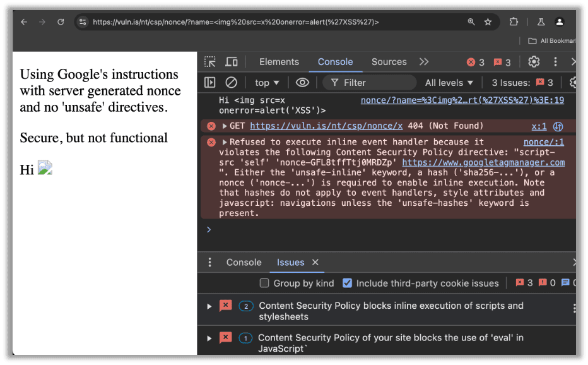Clear the console messages
Image resolution: width=588 pixels, height=365 pixels.
pyautogui.click(x=231, y=82)
